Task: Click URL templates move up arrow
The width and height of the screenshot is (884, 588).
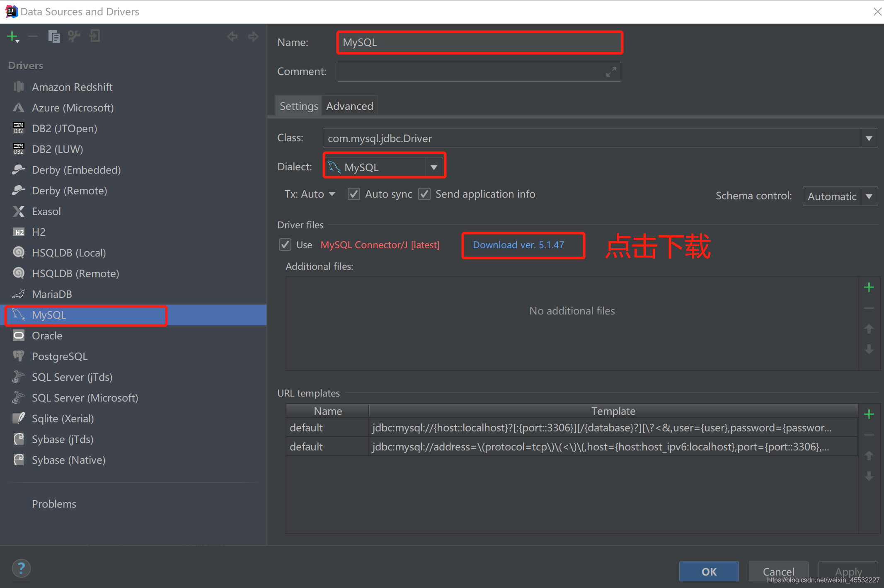Action: tap(869, 455)
